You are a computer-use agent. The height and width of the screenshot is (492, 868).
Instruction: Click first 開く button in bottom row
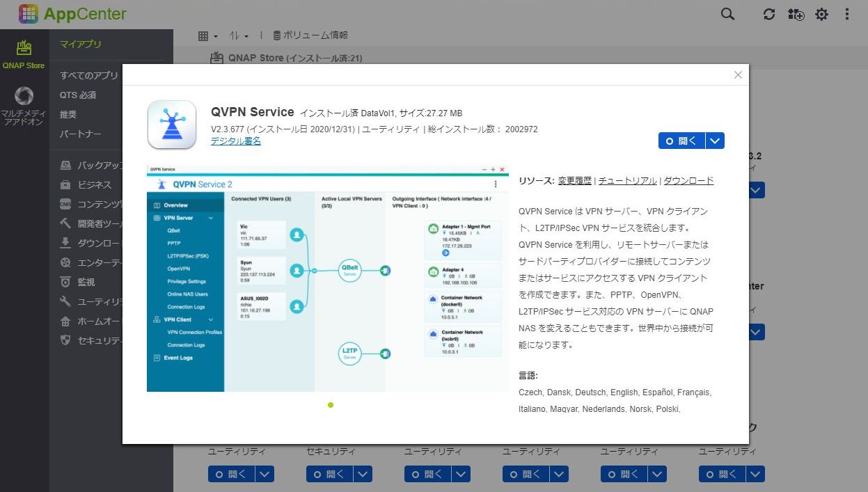click(230, 475)
